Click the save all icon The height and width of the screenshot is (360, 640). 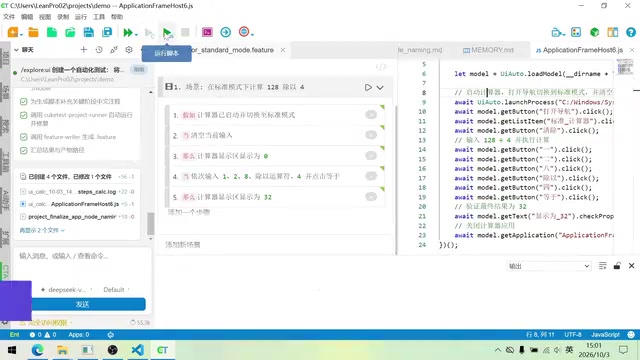pos(107,32)
